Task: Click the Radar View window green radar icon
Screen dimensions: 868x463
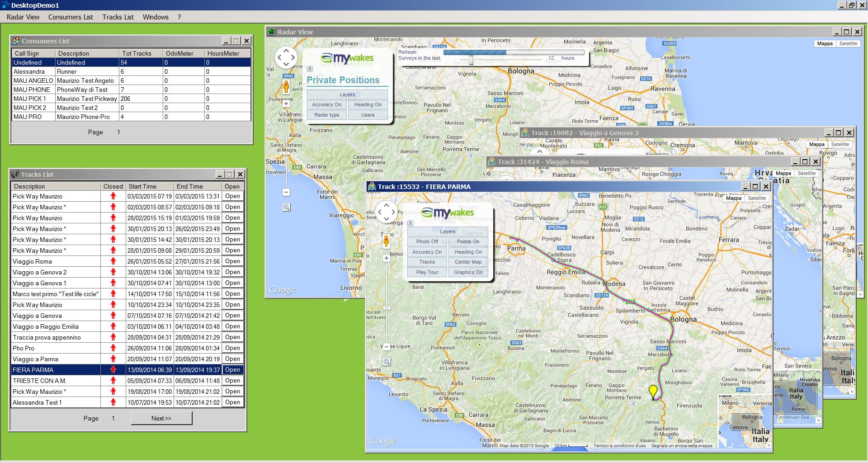Action: 271,32
